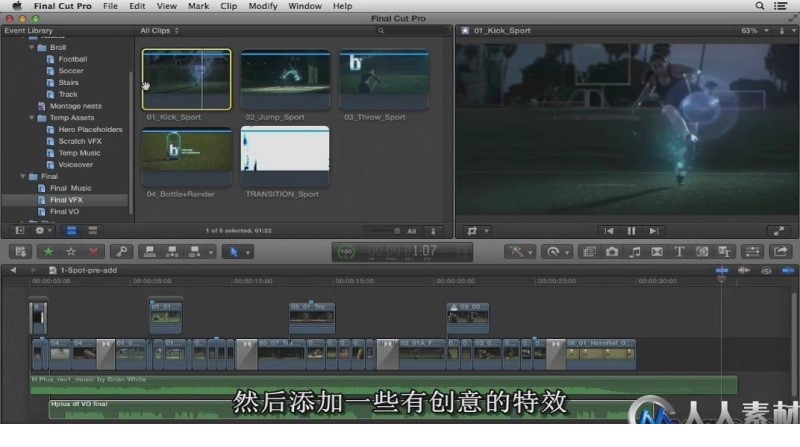Open Notification Center in the menu bar
Image resolution: width=800 pixels, height=447 pixels.
[x=781, y=6]
